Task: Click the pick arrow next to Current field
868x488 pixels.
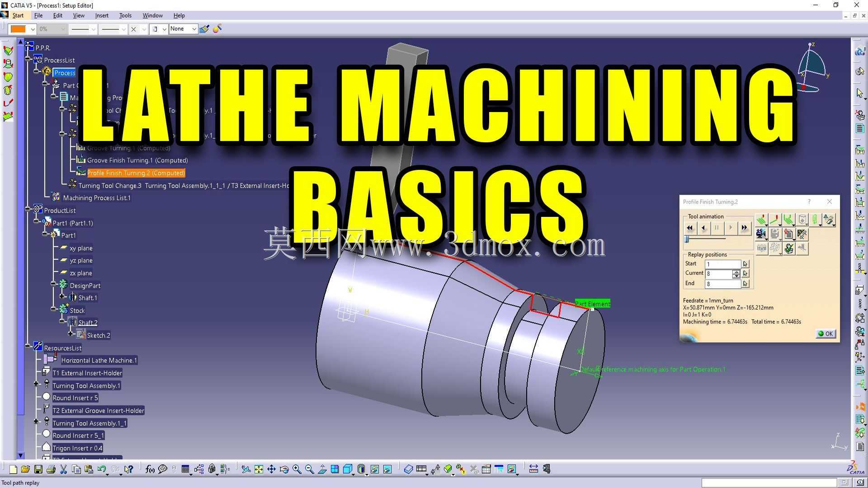Action: pos(745,273)
